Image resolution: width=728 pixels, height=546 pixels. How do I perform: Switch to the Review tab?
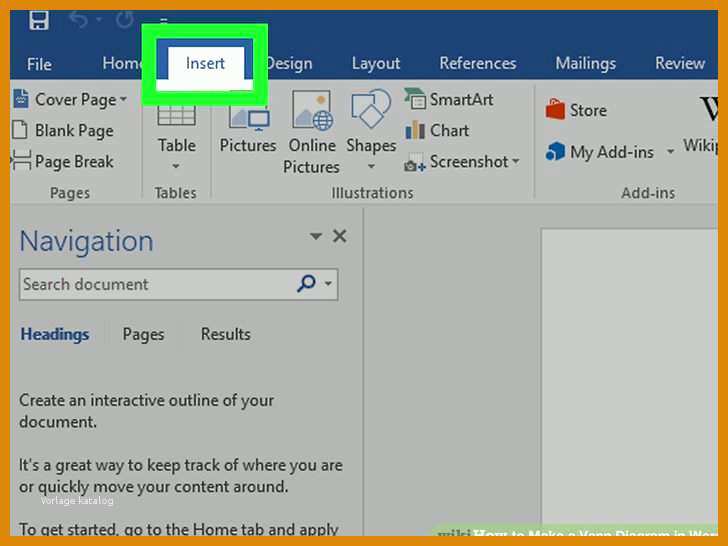tap(680, 63)
